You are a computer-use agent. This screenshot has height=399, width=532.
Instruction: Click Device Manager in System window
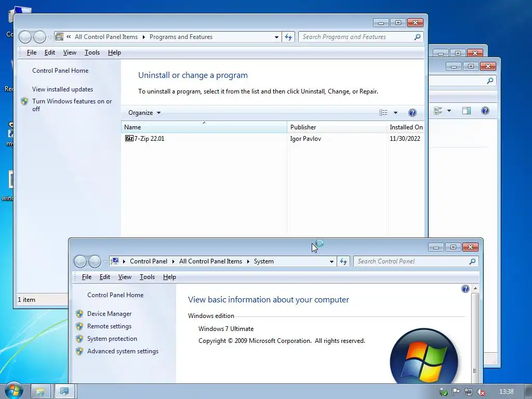point(109,314)
